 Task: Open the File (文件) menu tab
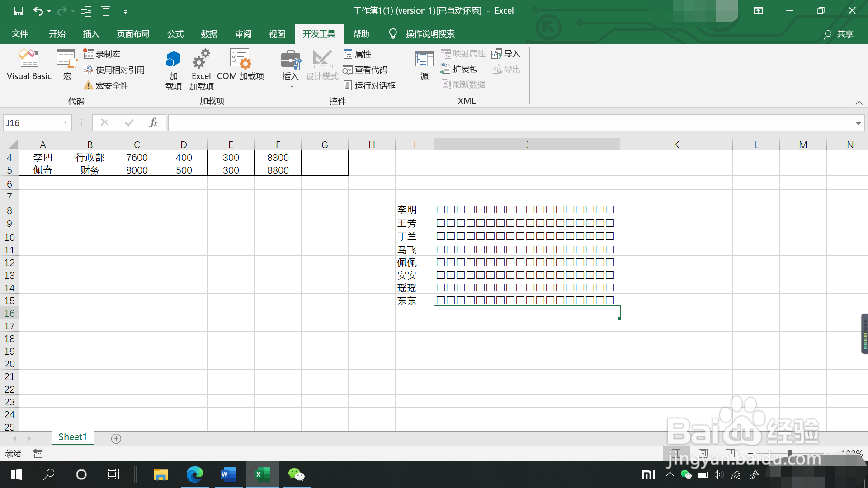tap(20, 34)
